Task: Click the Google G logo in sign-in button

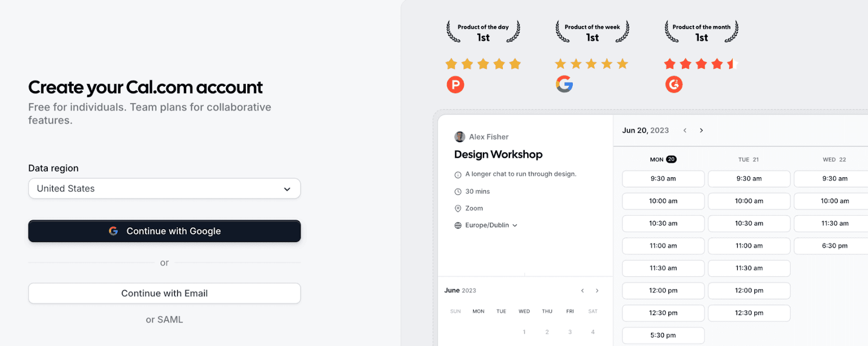Action: tap(113, 231)
